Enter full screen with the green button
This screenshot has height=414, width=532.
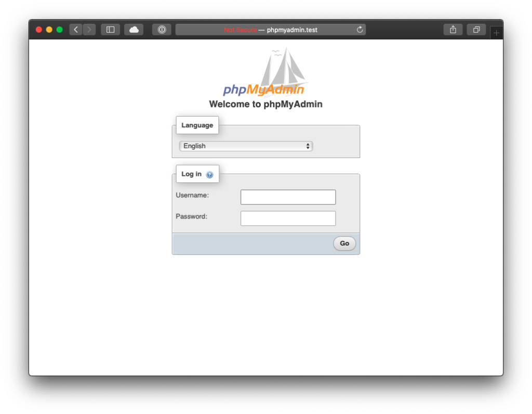tap(60, 30)
